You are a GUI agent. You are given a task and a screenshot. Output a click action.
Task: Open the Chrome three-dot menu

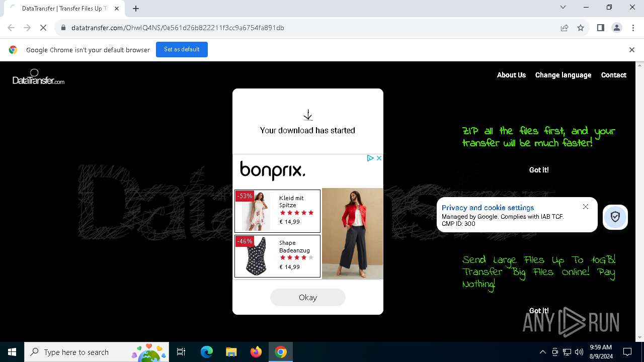(x=632, y=28)
